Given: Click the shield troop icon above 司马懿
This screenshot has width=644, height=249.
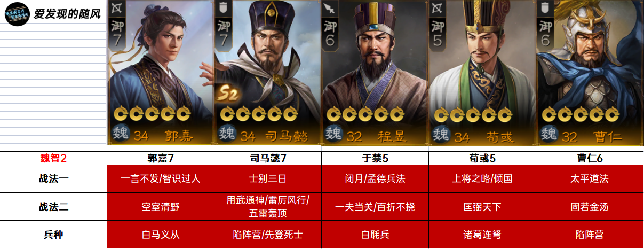Looking at the screenshot, I should (x=223, y=8).
